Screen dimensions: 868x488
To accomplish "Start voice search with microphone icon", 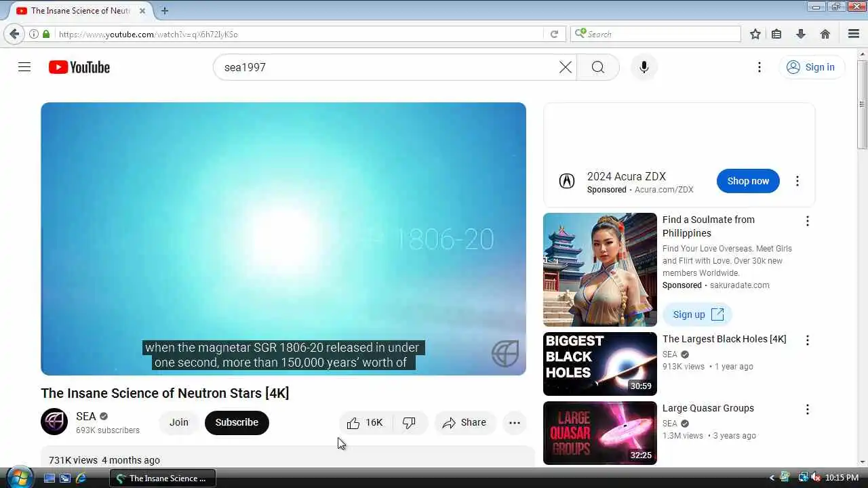I will tap(644, 67).
